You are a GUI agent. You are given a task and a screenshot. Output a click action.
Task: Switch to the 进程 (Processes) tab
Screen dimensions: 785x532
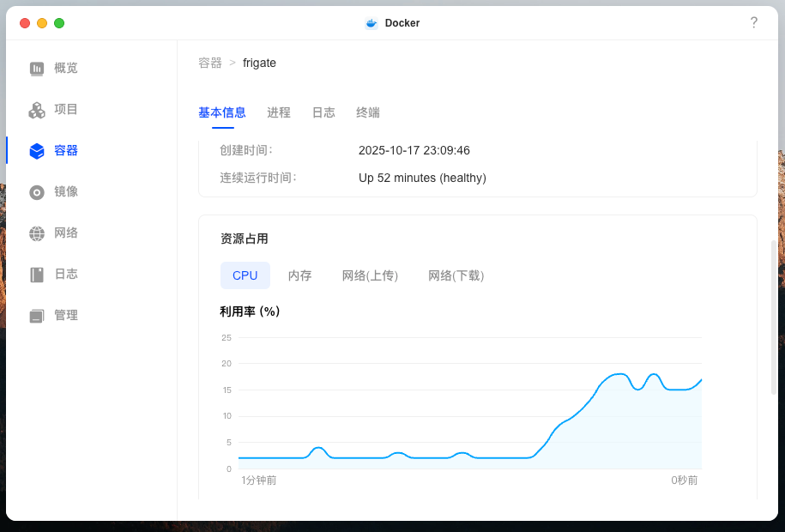coord(278,112)
